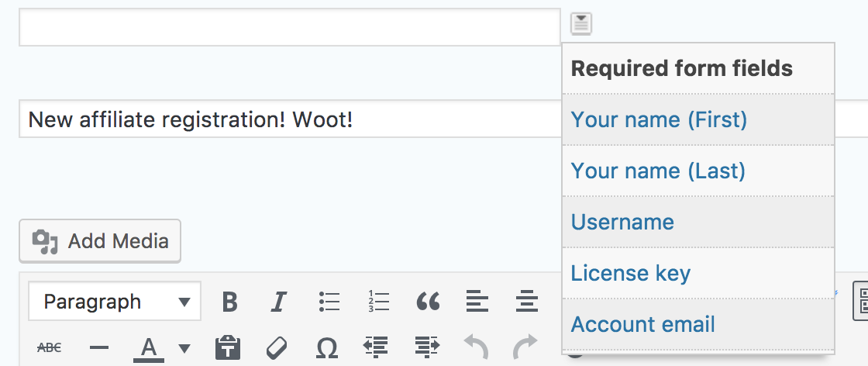Focus the empty top text field
Viewport: 868px width, 366px height.
click(x=290, y=27)
